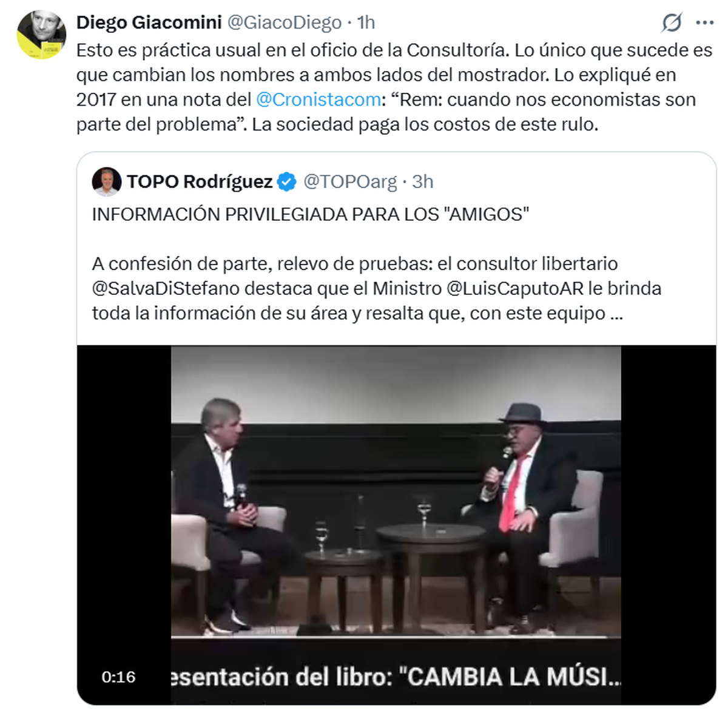Open the @GiacoDiego handle
The width and height of the screenshot is (728, 716).
click(x=285, y=22)
